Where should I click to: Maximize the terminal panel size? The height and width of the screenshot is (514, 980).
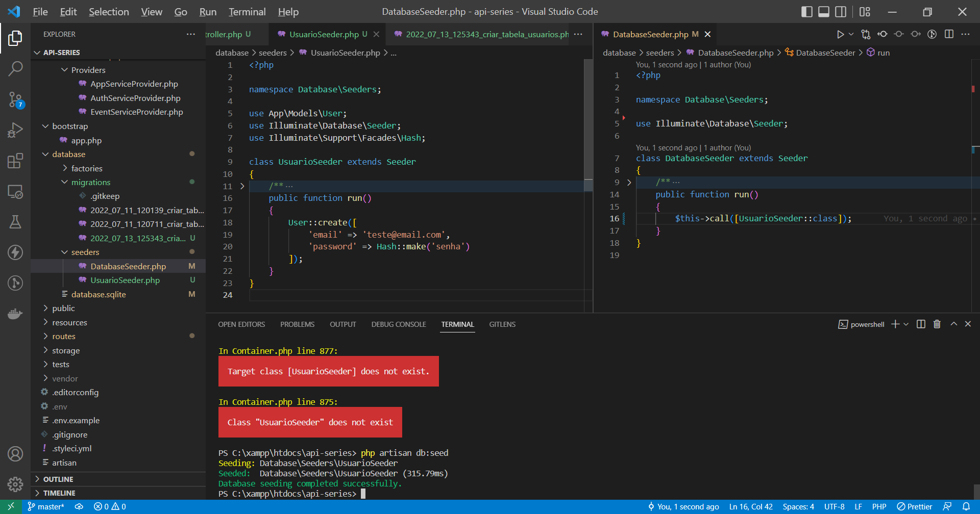pos(953,324)
